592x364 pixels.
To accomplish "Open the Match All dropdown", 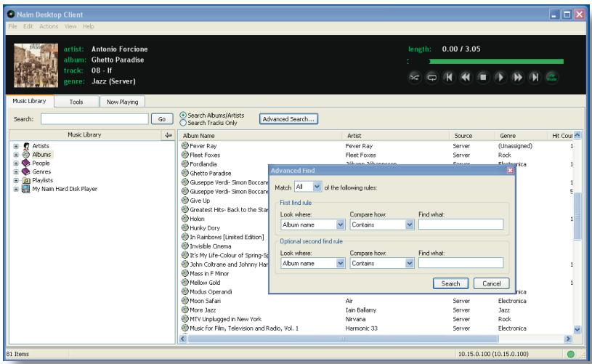I will coord(317,187).
